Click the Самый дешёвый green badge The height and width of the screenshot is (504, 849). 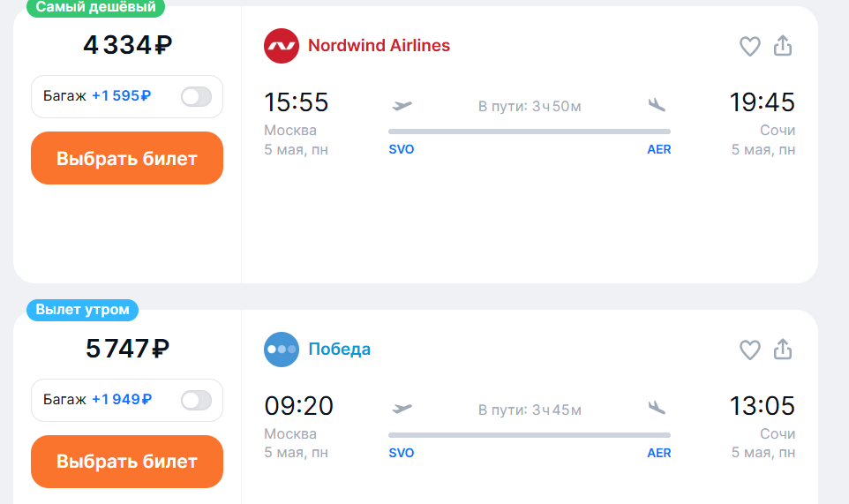pyautogui.click(x=96, y=8)
